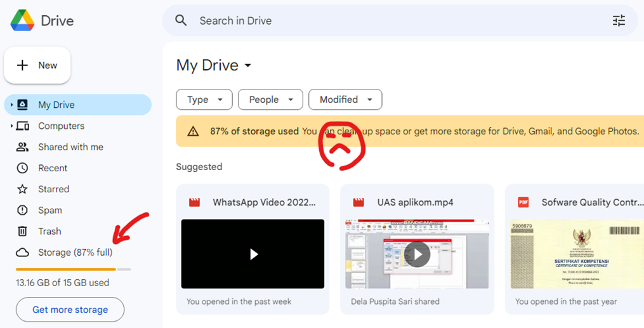The width and height of the screenshot is (644, 328).
Task: Click PDF icon on Sofware Quality card
Action: tap(523, 202)
